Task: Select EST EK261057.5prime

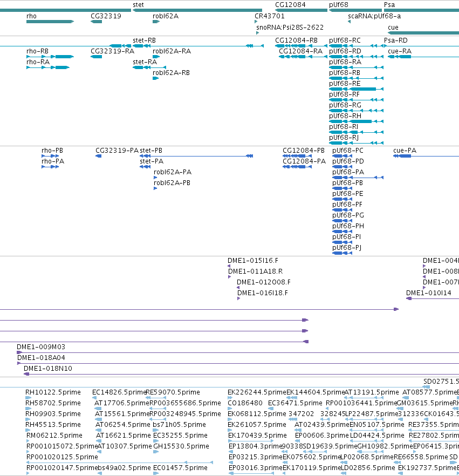Action: coord(230,430)
